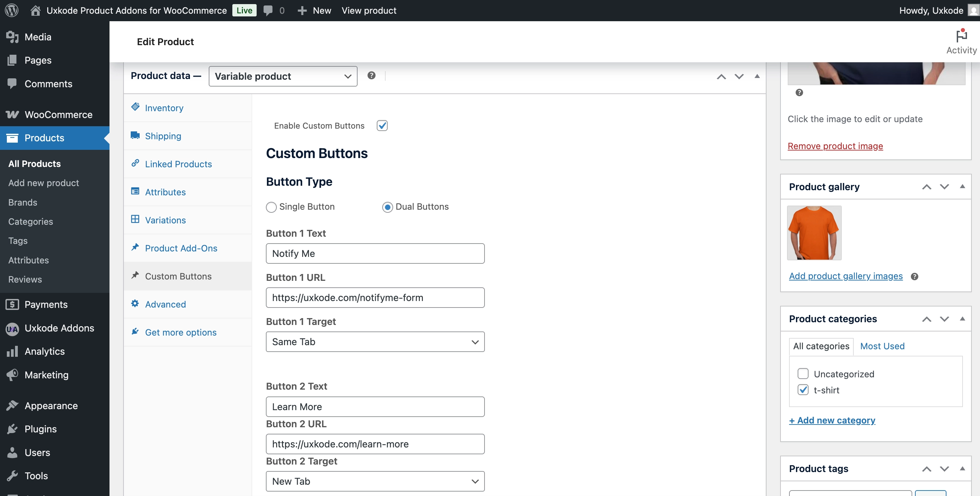
Task: Open Button 1 Target Same Tab dropdown
Action: 375,342
